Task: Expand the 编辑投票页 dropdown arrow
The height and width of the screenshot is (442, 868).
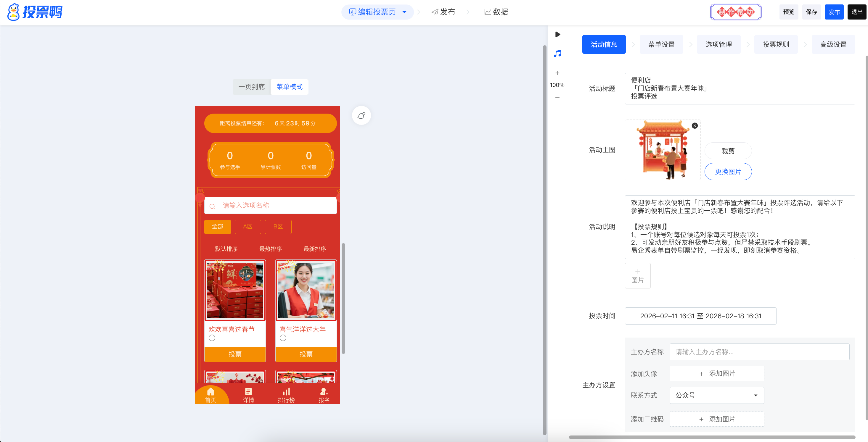Action: click(x=404, y=12)
